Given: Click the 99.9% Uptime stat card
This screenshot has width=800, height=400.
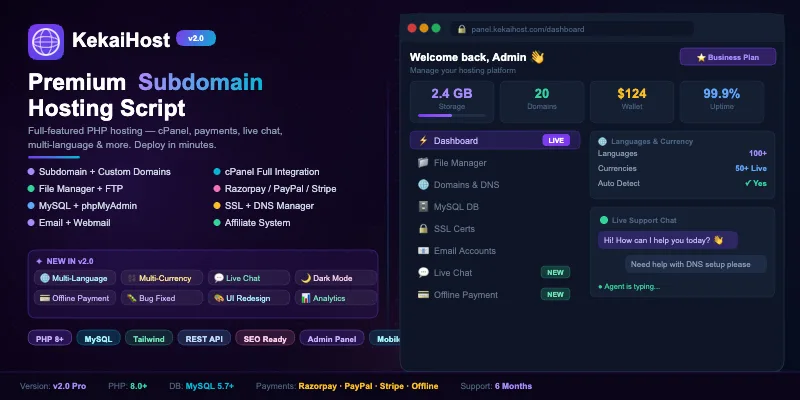Looking at the screenshot, I should click(x=722, y=102).
